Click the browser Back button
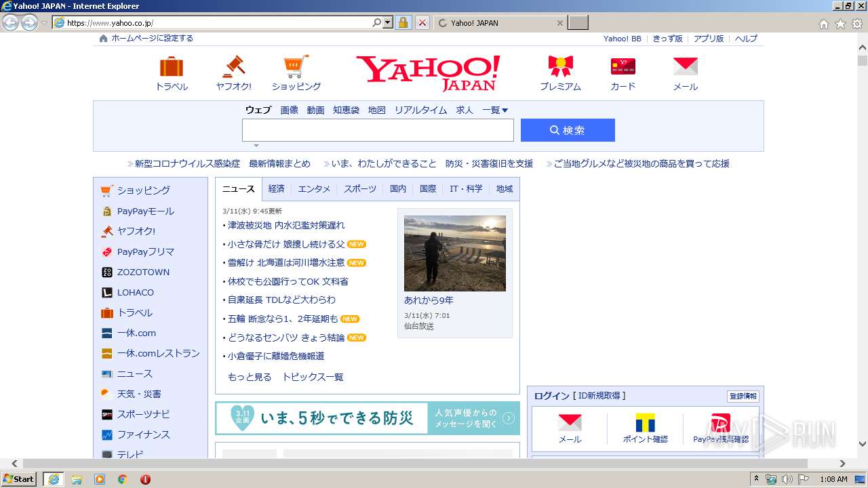 click(x=10, y=22)
